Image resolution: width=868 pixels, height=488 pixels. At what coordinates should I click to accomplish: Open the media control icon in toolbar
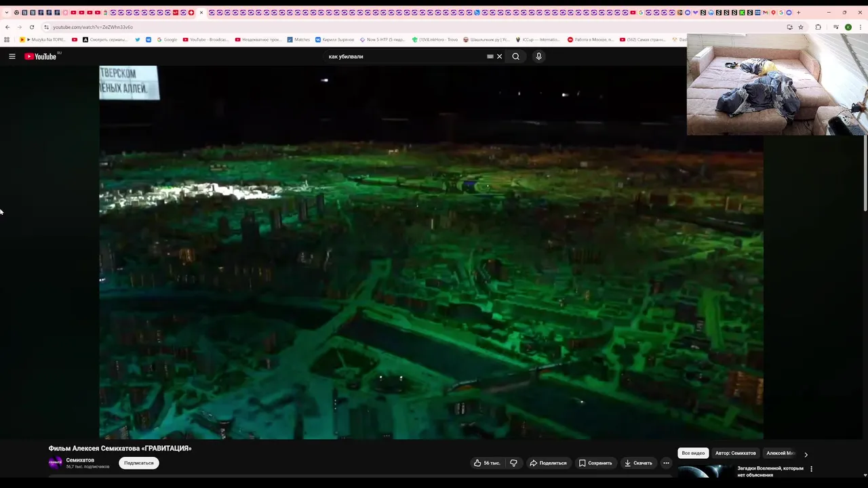point(836,27)
